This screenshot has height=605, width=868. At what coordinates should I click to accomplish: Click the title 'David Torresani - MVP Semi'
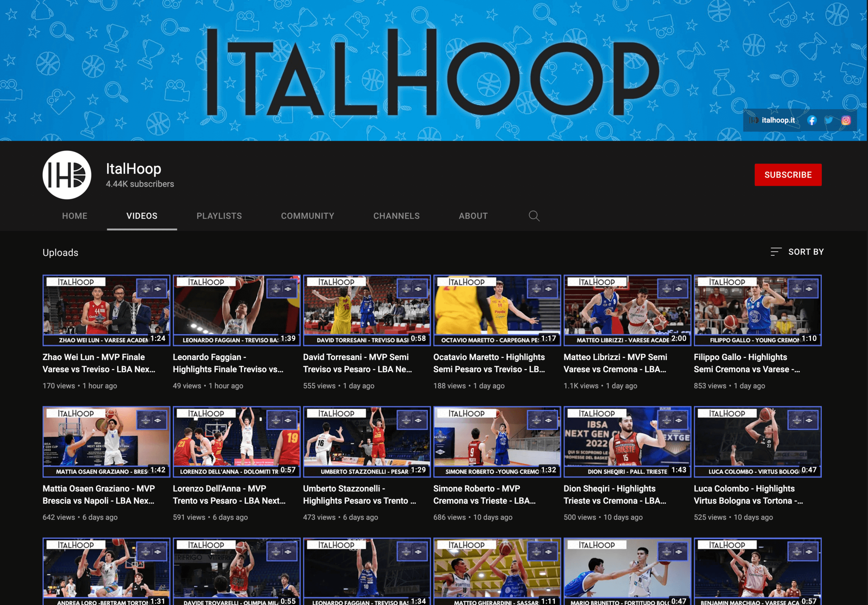point(358,363)
